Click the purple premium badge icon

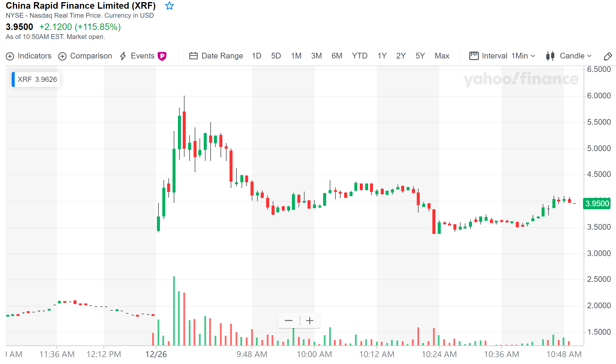(162, 56)
